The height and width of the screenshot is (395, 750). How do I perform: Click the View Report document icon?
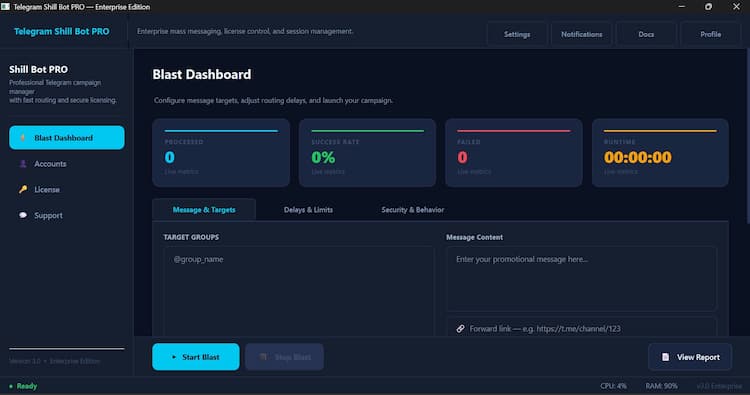pos(665,357)
